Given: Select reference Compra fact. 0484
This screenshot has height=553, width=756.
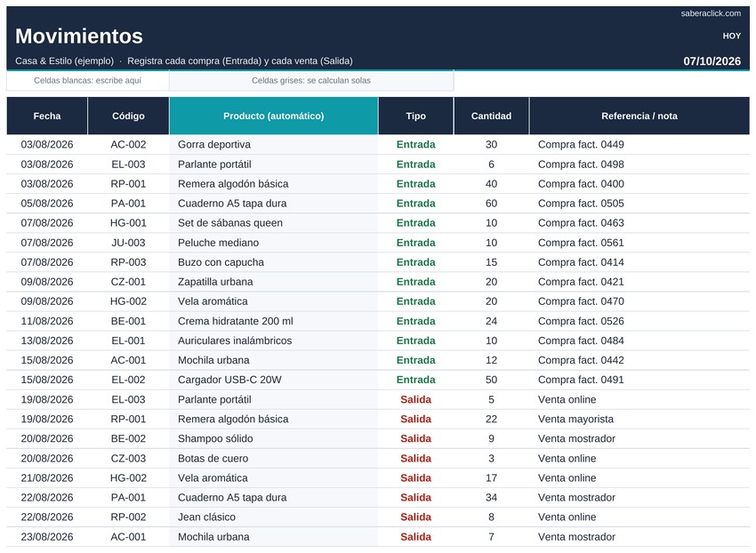Looking at the screenshot, I should [639, 341].
